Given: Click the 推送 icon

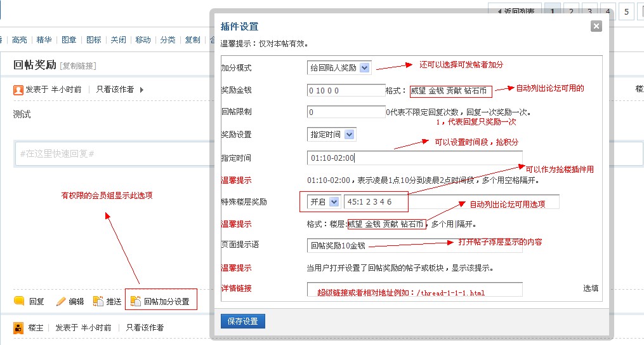Looking at the screenshot, I should click(x=98, y=301).
